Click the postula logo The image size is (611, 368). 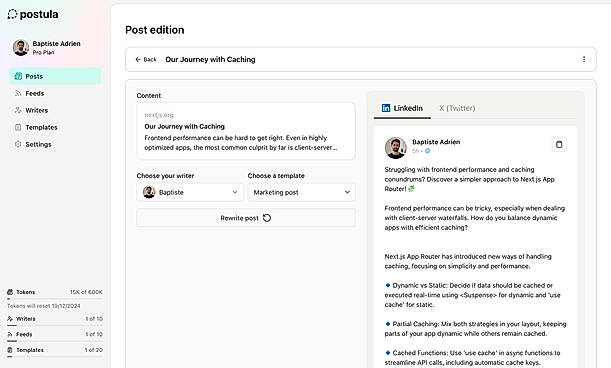tap(33, 14)
